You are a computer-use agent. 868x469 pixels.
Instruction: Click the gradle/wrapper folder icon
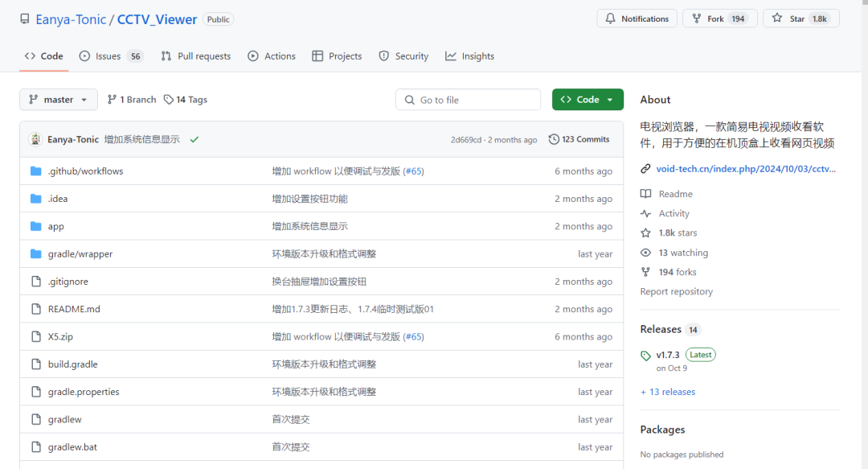(x=36, y=254)
